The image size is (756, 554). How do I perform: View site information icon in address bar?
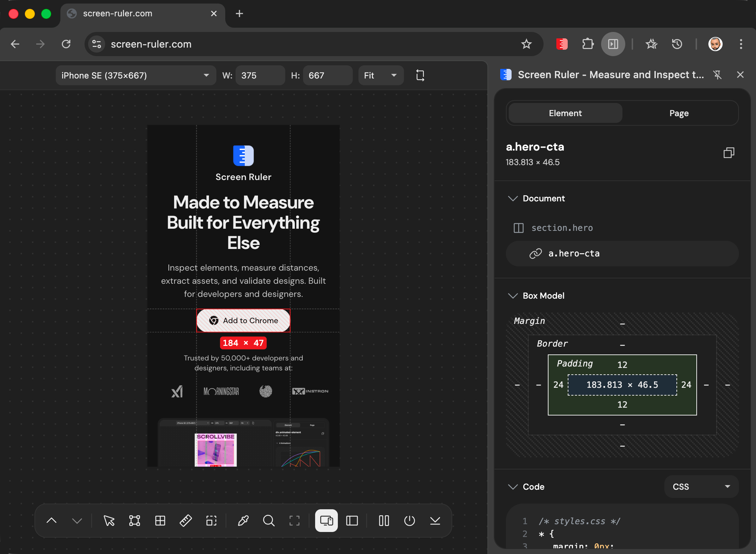[x=97, y=44]
